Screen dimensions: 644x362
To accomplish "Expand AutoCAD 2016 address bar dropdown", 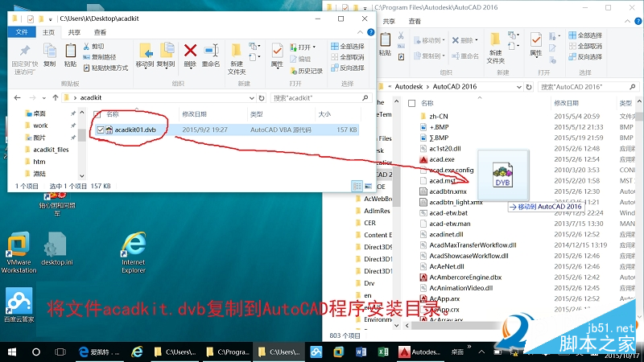I will click(x=519, y=87).
